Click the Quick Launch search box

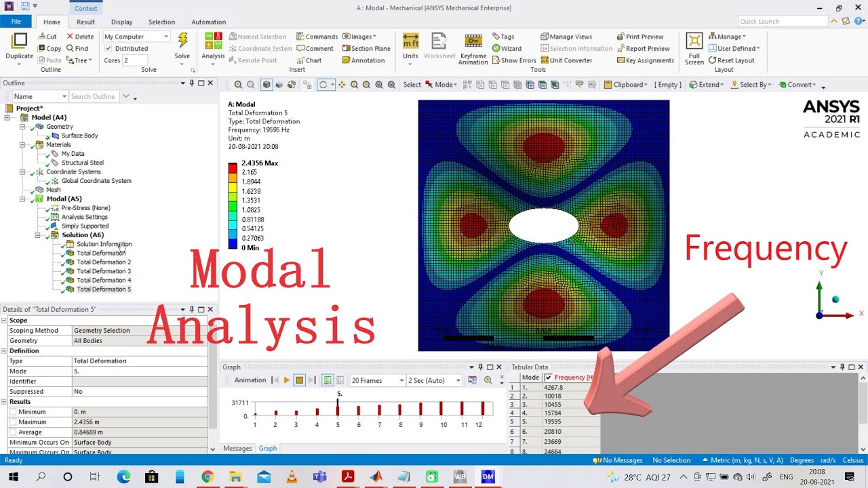tap(782, 22)
